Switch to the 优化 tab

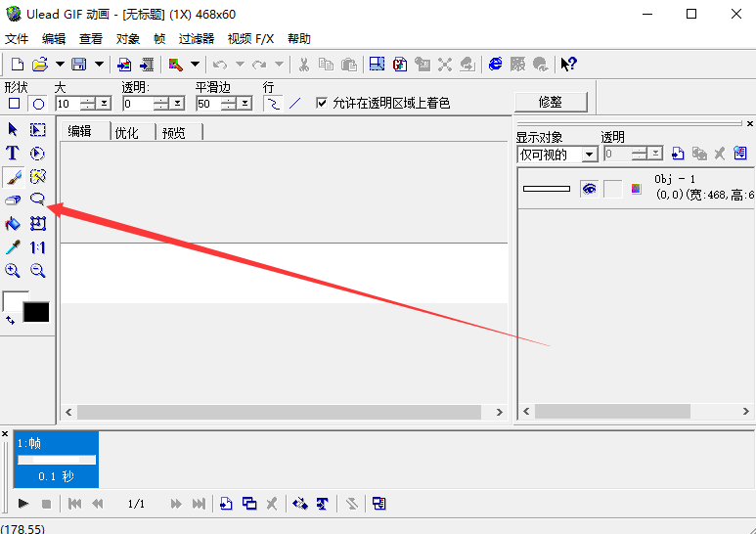click(x=127, y=133)
